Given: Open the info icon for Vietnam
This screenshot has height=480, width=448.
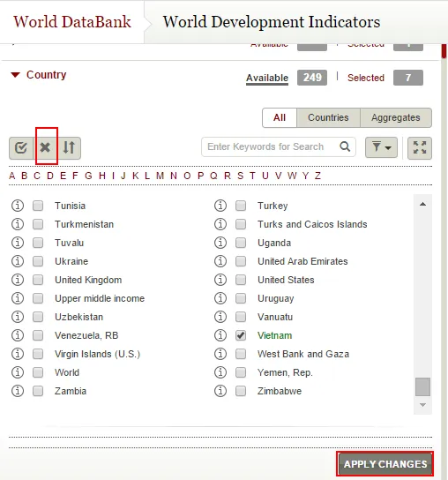Looking at the screenshot, I should coord(220,335).
